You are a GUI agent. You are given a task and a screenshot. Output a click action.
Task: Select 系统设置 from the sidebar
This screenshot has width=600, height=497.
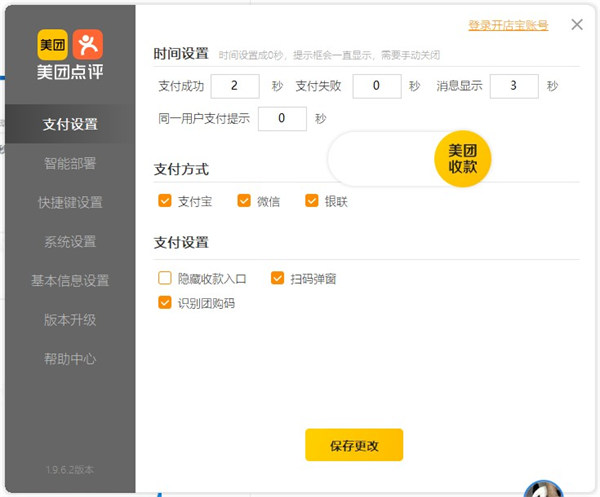click(70, 241)
